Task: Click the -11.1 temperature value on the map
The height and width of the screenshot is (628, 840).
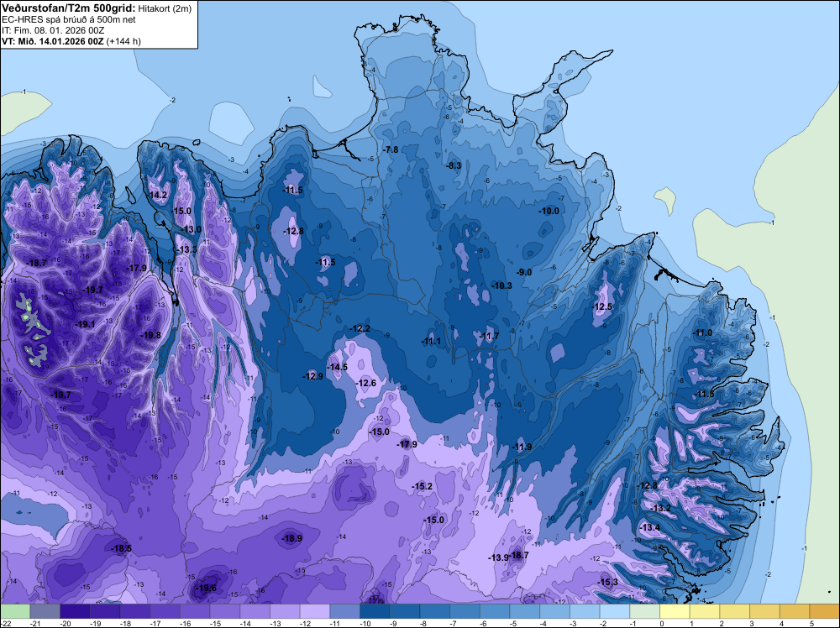Action: (430, 341)
